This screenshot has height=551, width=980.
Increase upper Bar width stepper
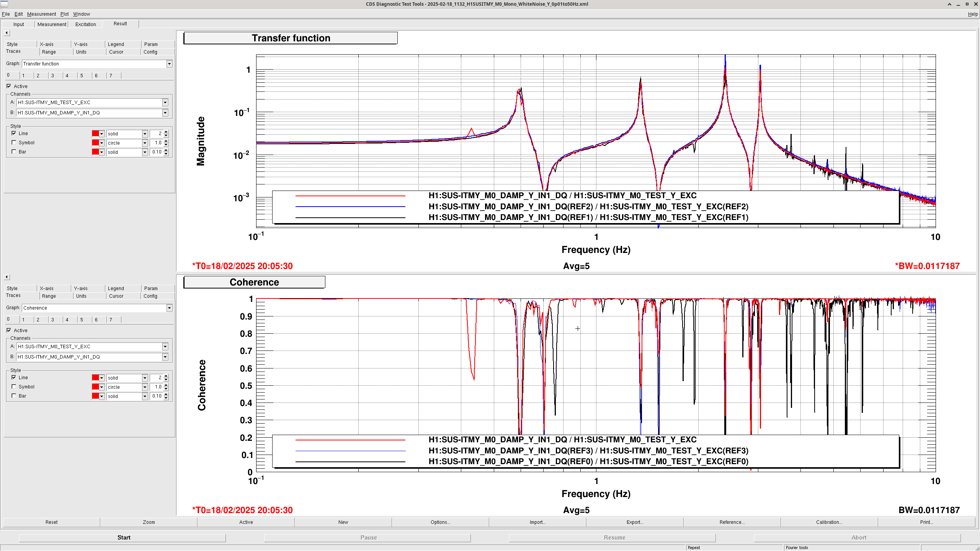pyautogui.click(x=166, y=150)
